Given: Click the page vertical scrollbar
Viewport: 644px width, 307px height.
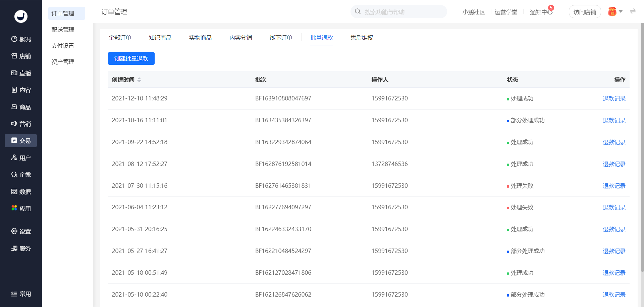Looking at the screenshot, I should pos(642,147).
